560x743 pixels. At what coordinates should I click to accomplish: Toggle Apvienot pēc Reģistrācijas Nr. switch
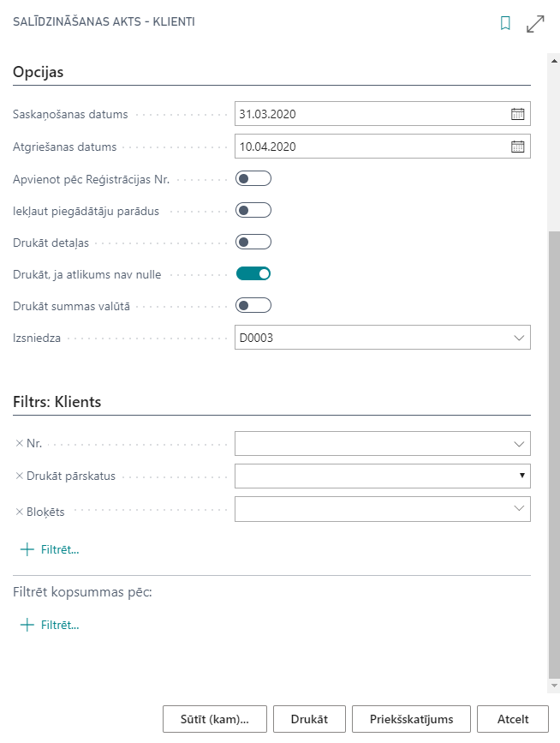coord(253,178)
